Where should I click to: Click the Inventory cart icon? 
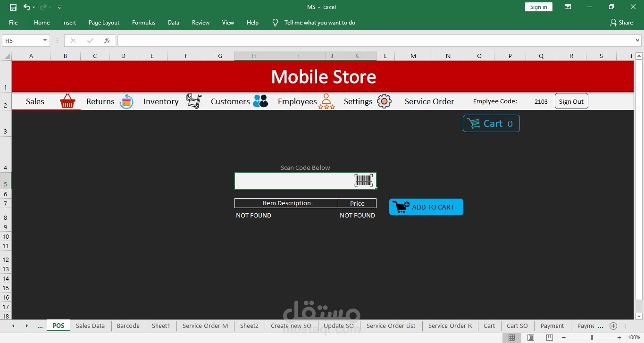[194, 100]
